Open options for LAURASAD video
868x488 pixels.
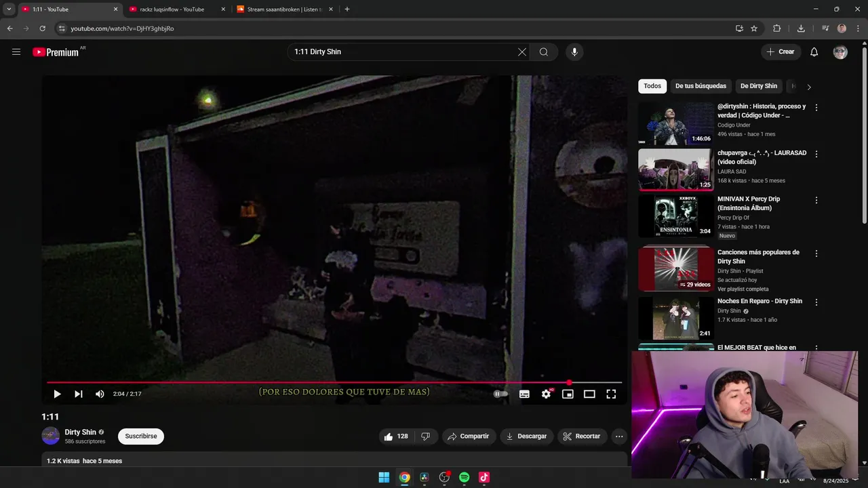point(816,155)
